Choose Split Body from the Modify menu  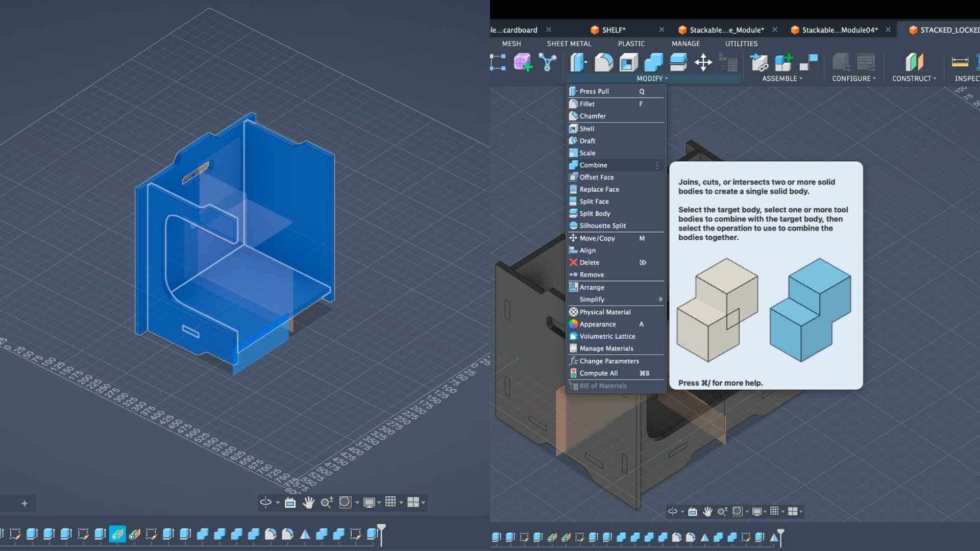coord(595,213)
